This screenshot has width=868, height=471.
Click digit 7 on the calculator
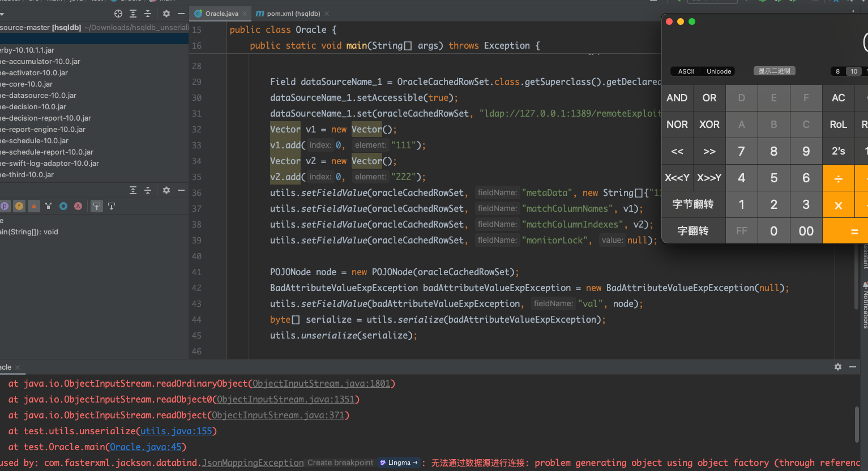click(742, 151)
